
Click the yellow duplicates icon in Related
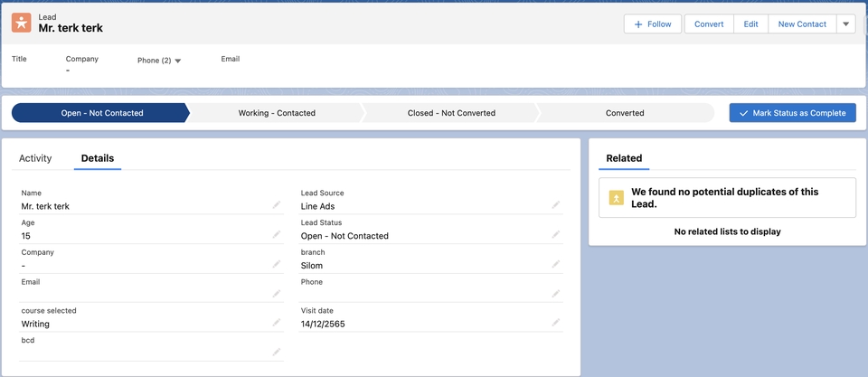tap(616, 198)
